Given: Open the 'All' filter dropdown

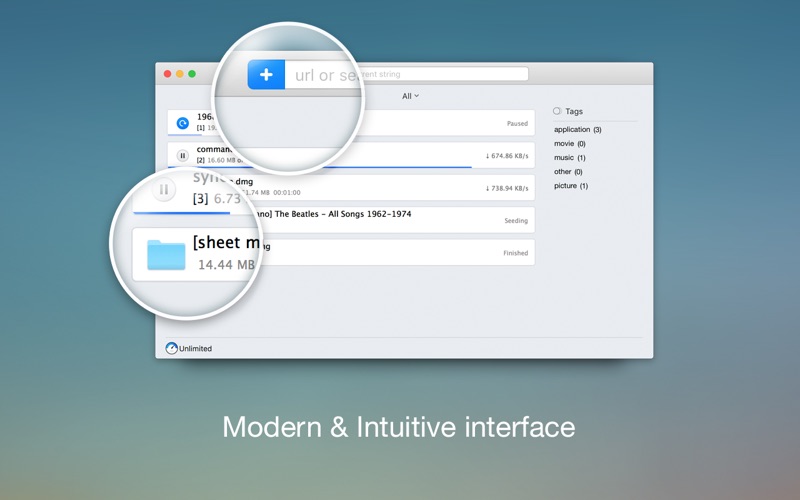Looking at the screenshot, I should [x=410, y=96].
